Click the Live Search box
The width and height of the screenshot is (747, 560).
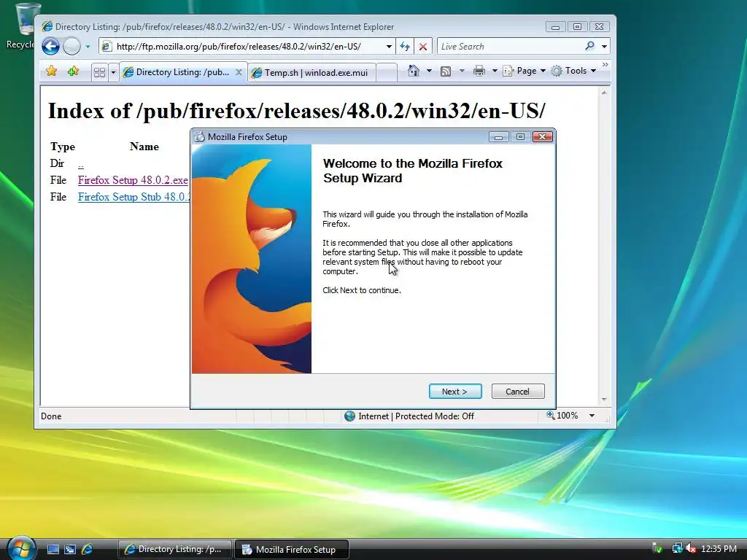click(x=510, y=46)
